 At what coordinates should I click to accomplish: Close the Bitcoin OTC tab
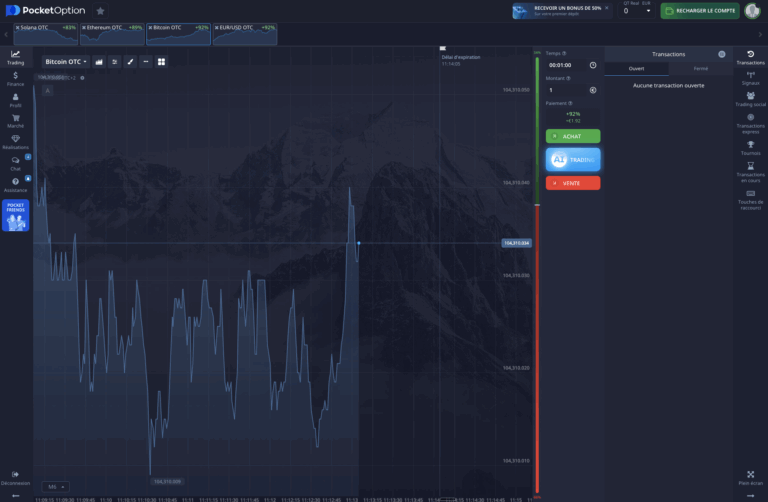(150, 28)
